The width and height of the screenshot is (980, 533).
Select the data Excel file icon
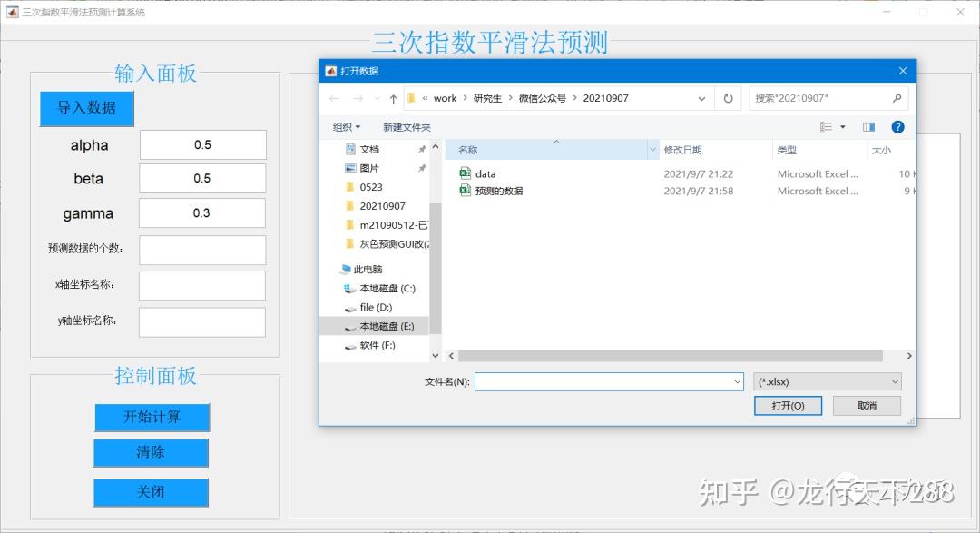[465, 173]
